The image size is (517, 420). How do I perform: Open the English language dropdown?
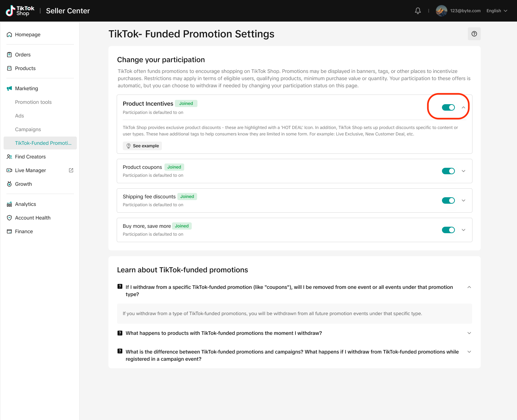pyautogui.click(x=497, y=11)
